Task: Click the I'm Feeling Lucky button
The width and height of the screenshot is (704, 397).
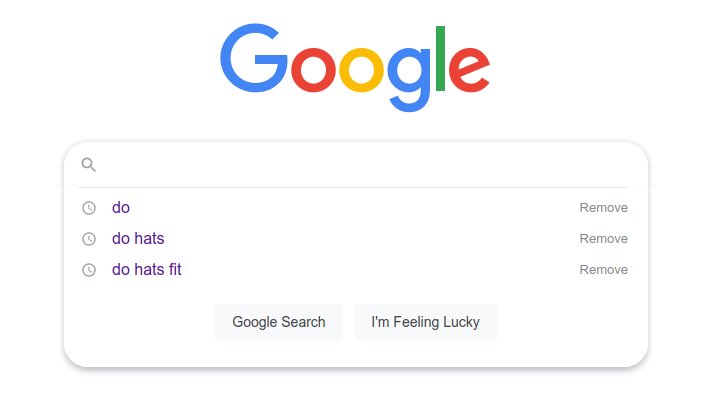Action: [x=425, y=322]
